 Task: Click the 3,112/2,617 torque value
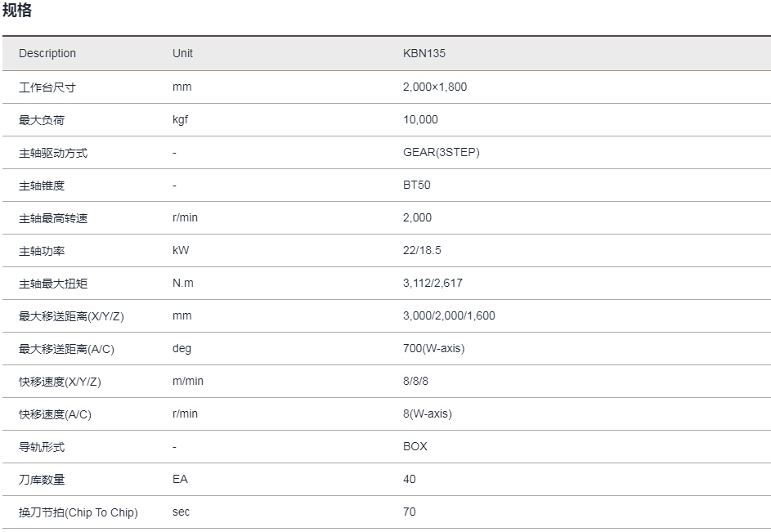point(433,284)
